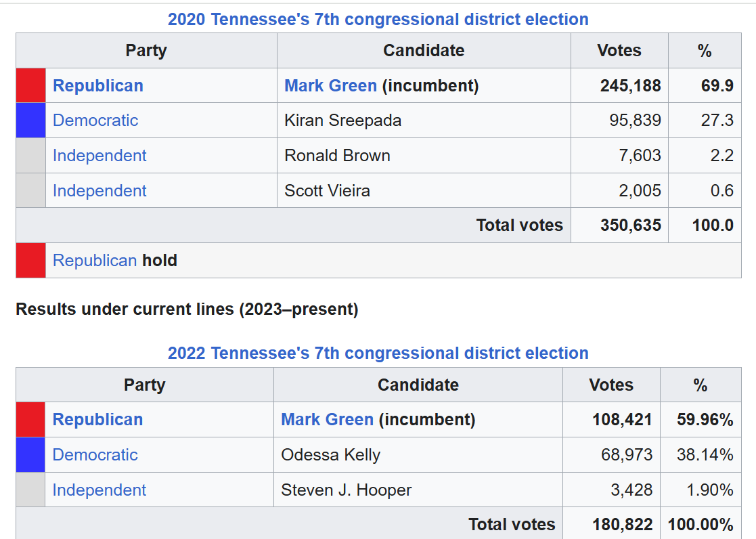Click the 245,188 votes cell
This screenshot has width=756, height=539.
(x=619, y=85)
